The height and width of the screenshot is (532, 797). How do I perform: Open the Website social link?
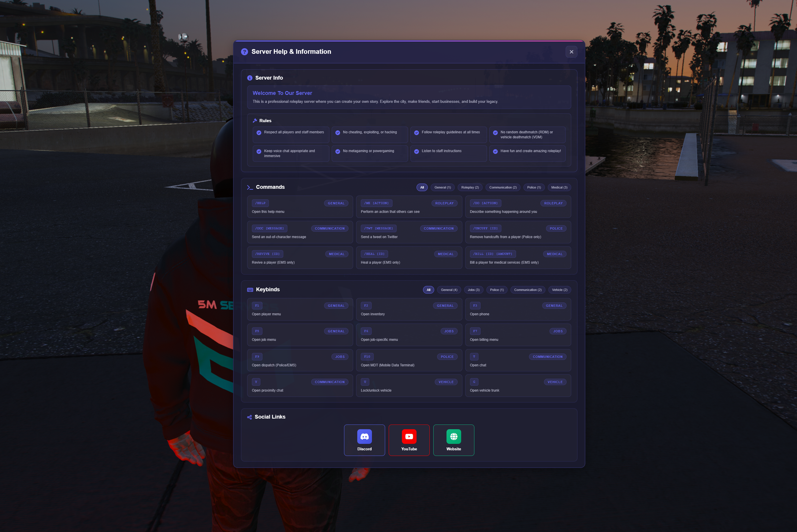click(454, 440)
